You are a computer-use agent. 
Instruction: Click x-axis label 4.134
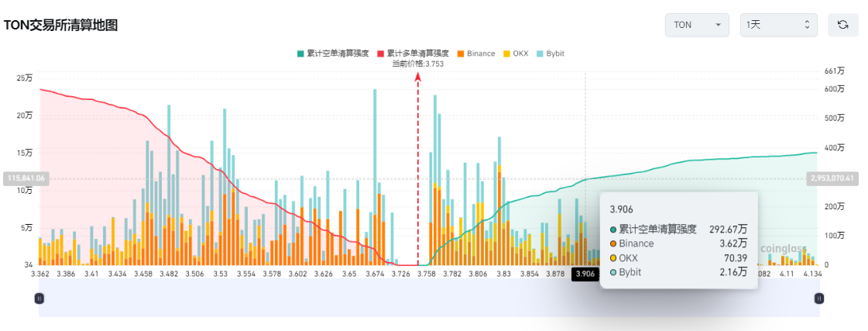tap(813, 274)
